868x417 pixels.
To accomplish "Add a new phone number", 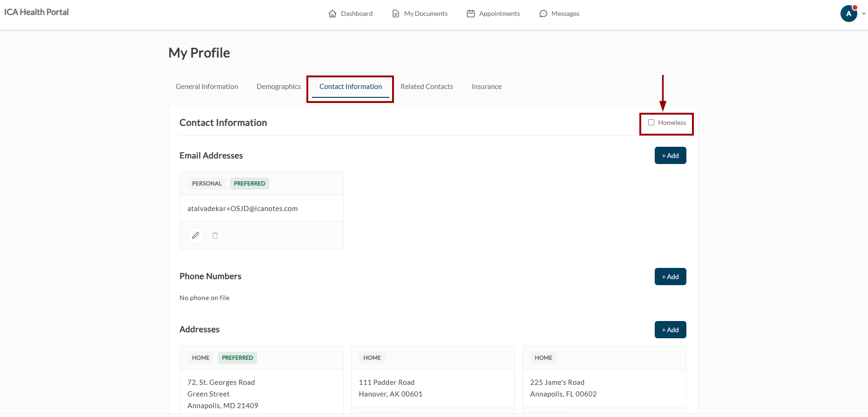I will (670, 277).
